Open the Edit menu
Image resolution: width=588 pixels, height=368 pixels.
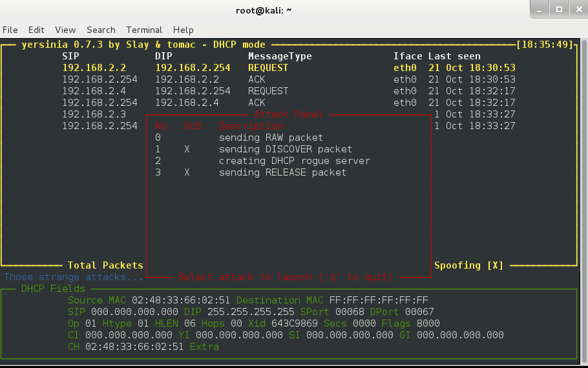click(x=36, y=30)
